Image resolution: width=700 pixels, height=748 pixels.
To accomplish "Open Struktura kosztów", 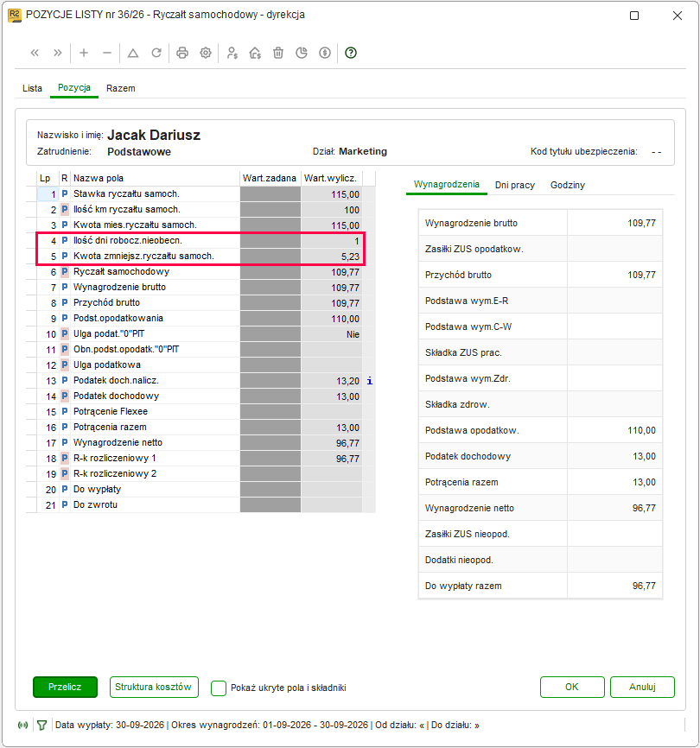I will click(154, 687).
